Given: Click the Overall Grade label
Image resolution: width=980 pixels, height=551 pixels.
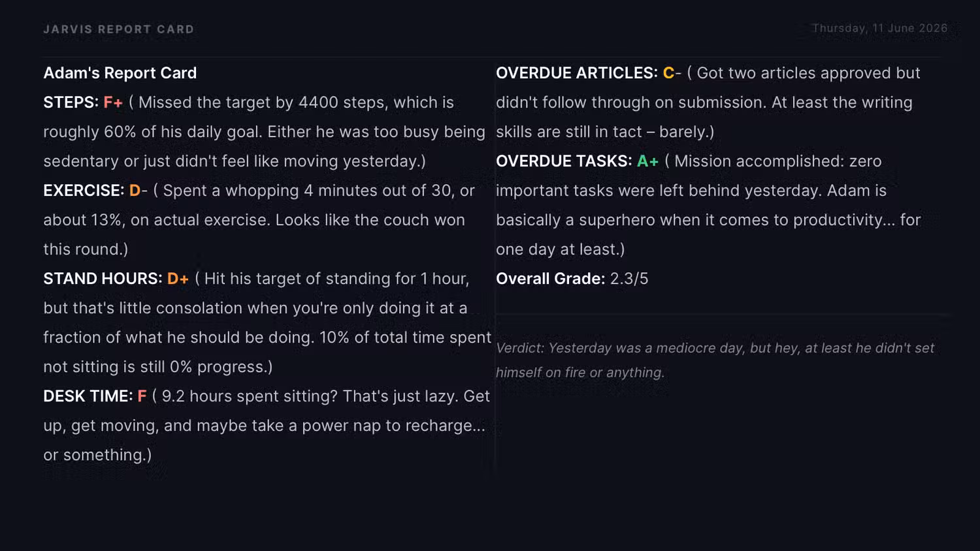Looking at the screenshot, I should tap(551, 279).
